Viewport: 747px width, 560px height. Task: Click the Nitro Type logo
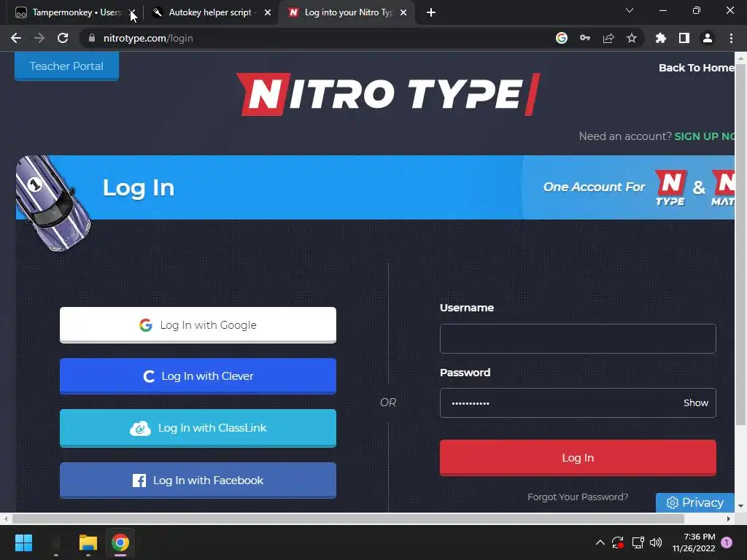click(388, 94)
